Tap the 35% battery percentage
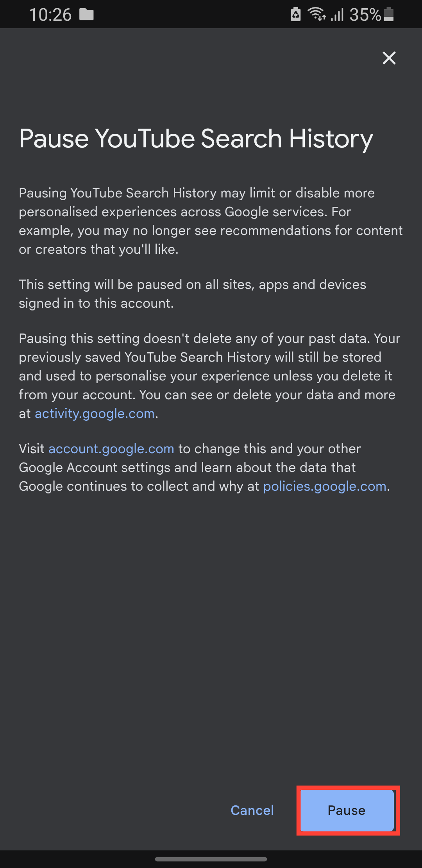 365,15
